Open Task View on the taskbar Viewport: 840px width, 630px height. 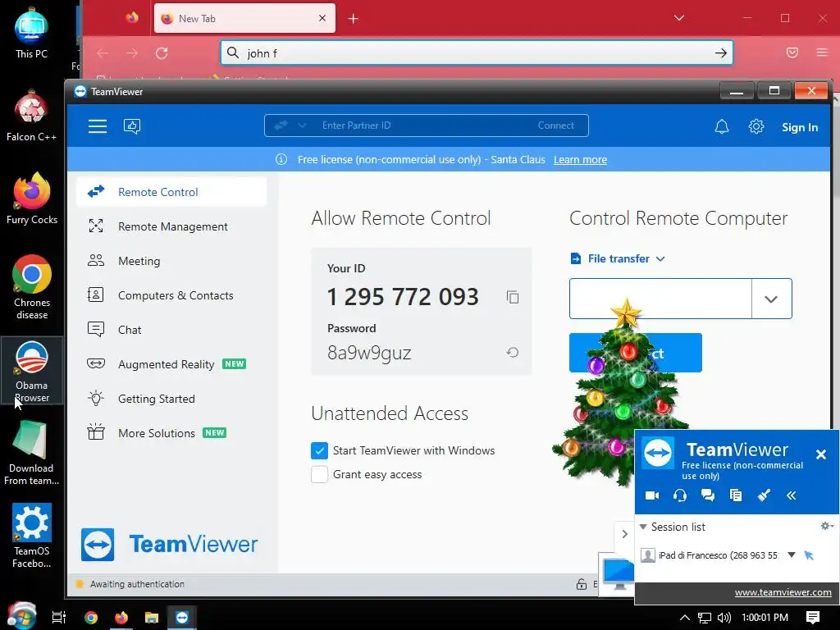(59, 618)
